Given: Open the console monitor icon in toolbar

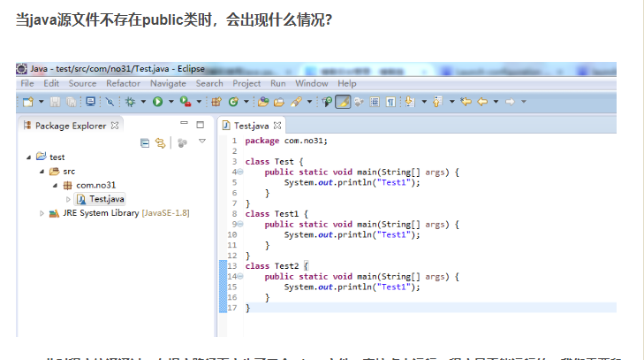Looking at the screenshot, I should 90,102.
